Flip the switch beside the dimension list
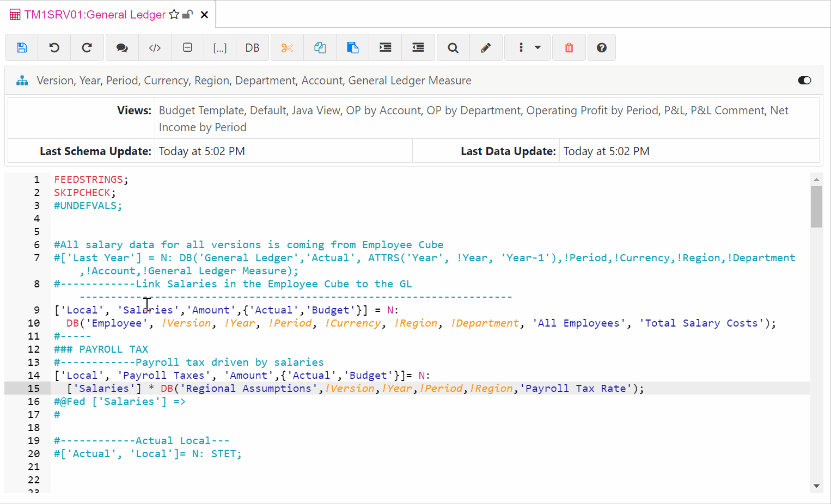Screen dimensions: 831x504 (804, 80)
